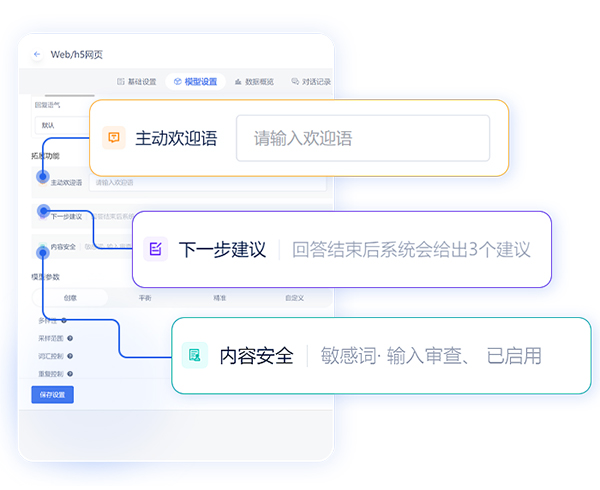Screen dimensions: 600x490
Task: Click the 保存设置 button
Action: pyautogui.click(x=52, y=395)
